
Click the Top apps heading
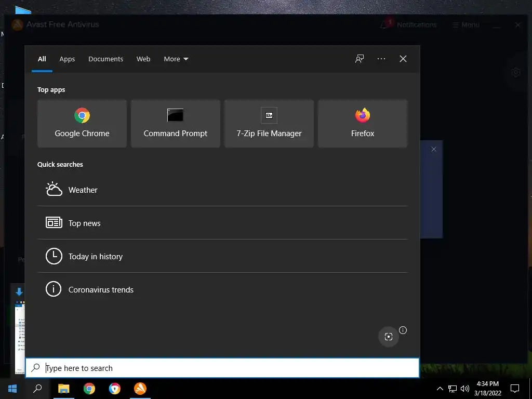[51, 89]
